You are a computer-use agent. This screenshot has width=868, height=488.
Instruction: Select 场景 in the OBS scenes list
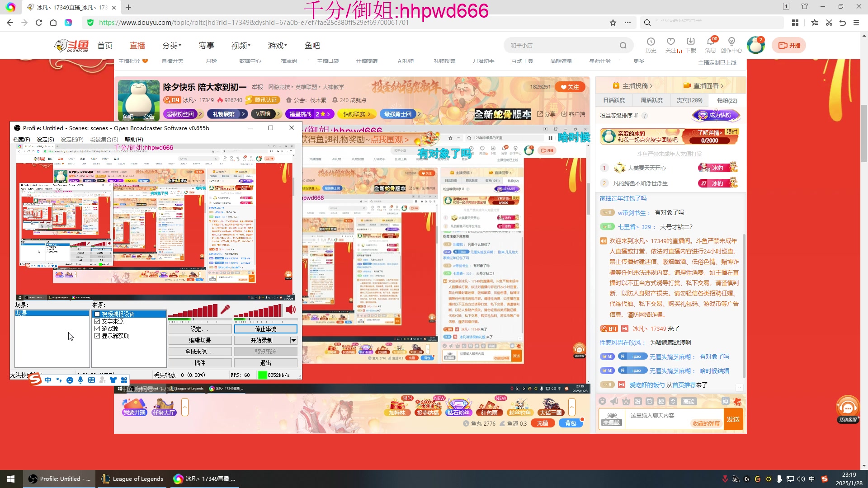52,313
